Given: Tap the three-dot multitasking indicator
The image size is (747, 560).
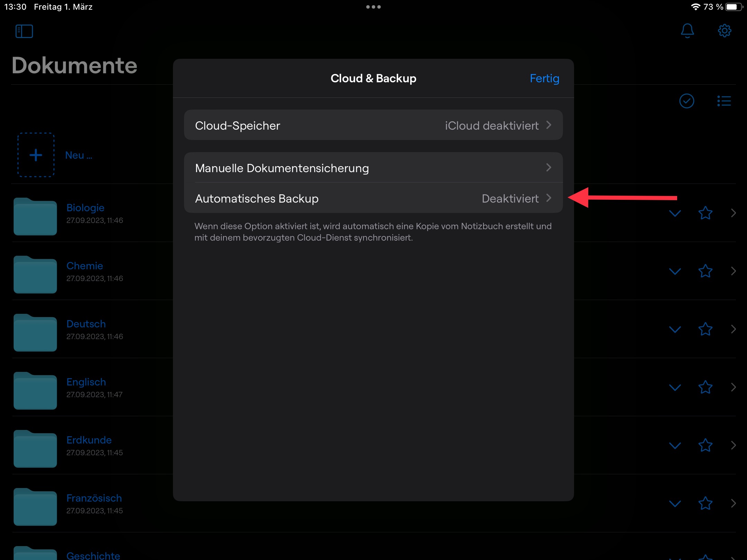Looking at the screenshot, I should pyautogui.click(x=373, y=7).
